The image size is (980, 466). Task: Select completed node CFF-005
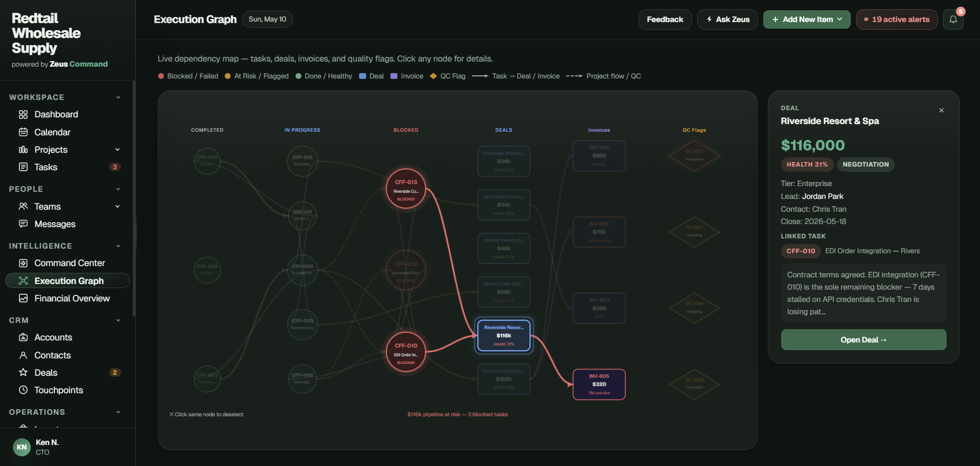click(x=207, y=161)
